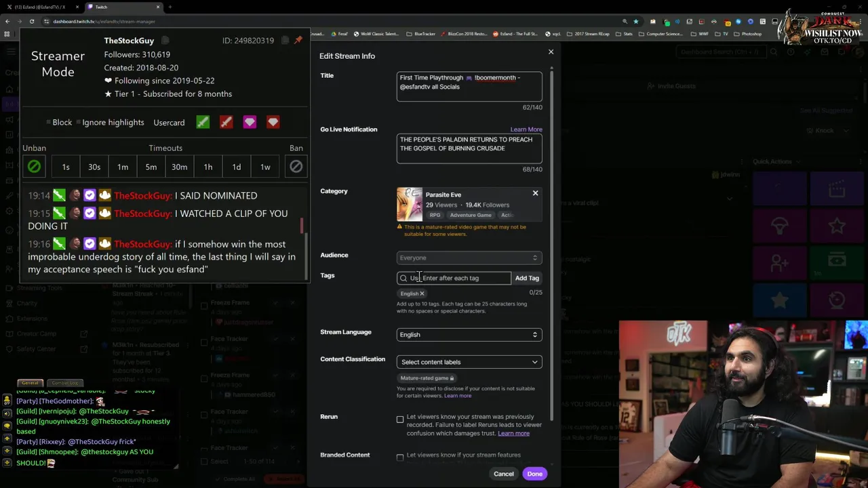
Task: Click the Parasite Eve cover thumbnail
Action: click(x=410, y=205)
